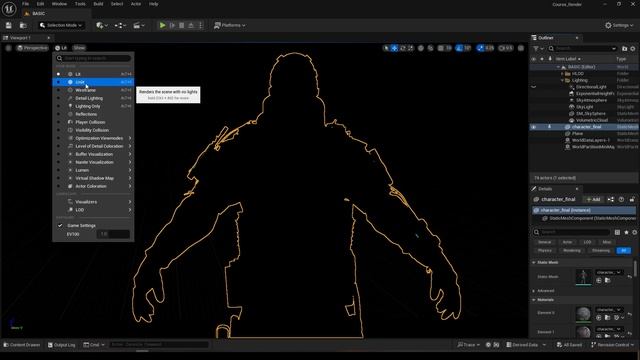Toggle visibility eye for character_final
Screen dimensions: 640x360
click(x=533, y=127)
